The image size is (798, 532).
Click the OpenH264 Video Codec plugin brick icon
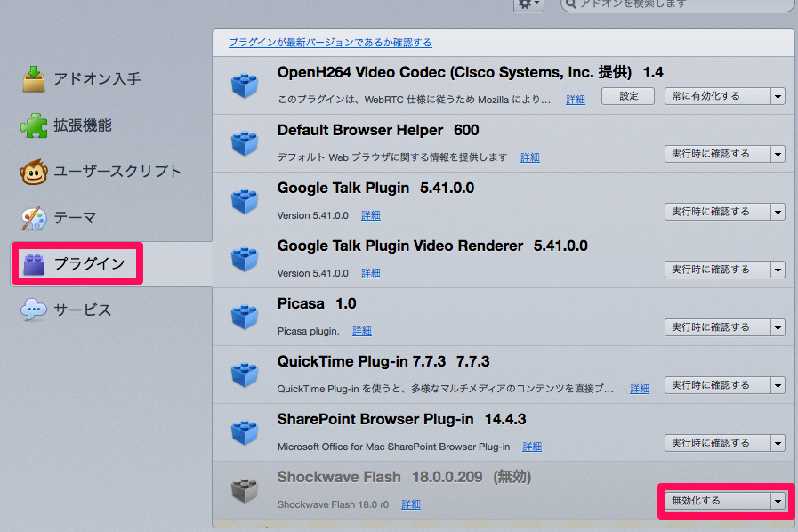pyautogui.click(x=245, y=85)
